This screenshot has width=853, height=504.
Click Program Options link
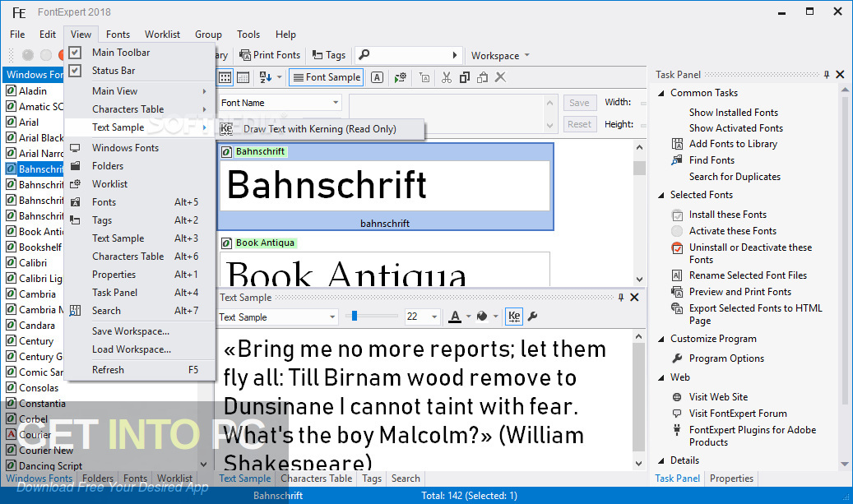pyautogui.click(x=726, y=358)
